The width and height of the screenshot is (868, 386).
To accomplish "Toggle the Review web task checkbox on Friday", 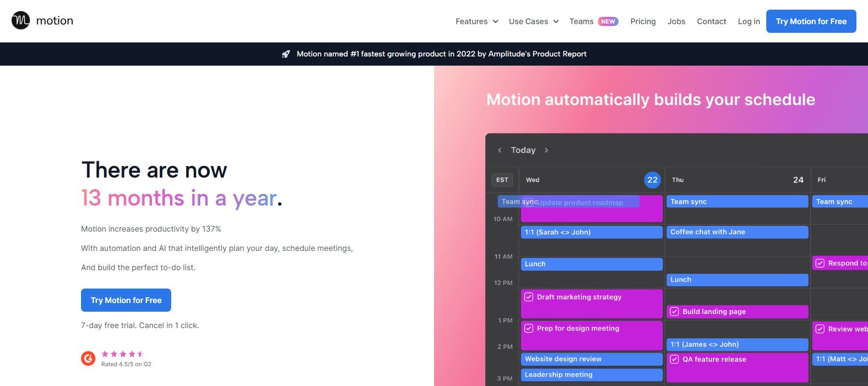I will pyautogui.click(x=820, y=329).
